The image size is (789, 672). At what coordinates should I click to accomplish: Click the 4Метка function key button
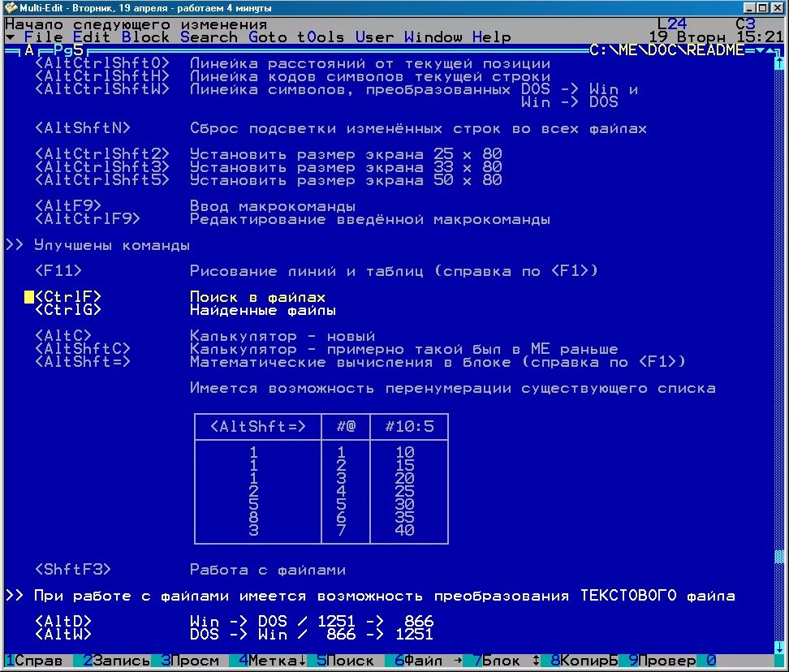(x=272, y=661)
